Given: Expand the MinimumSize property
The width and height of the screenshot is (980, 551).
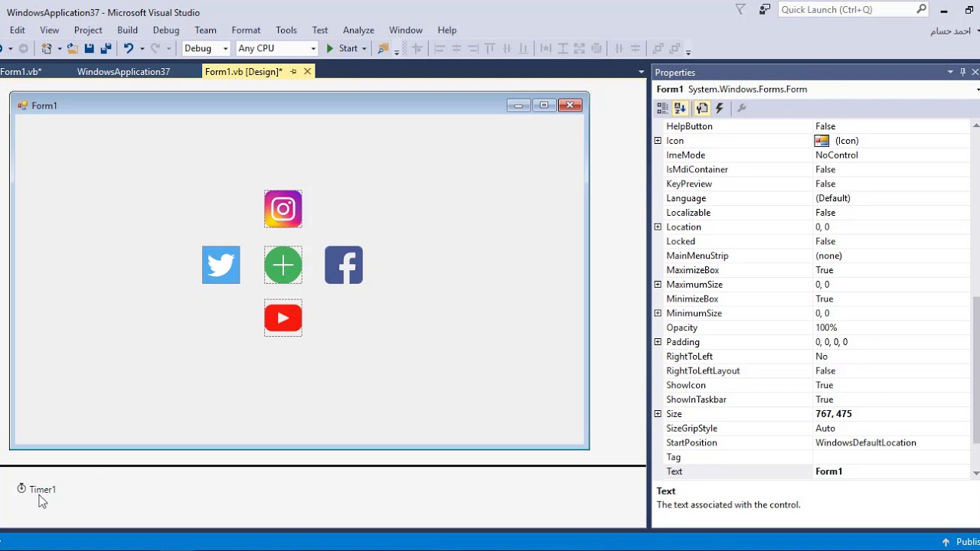Looking at the screenshot, I should point(658,313).
